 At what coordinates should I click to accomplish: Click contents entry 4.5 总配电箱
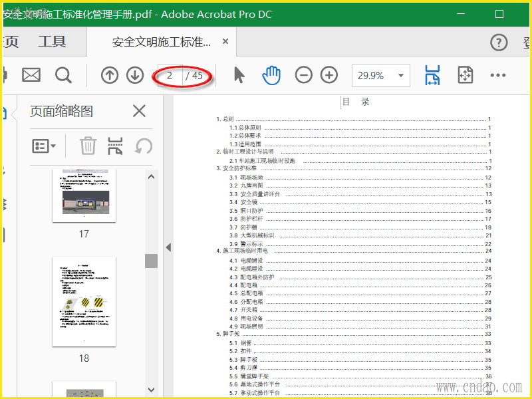coord(360,293)
